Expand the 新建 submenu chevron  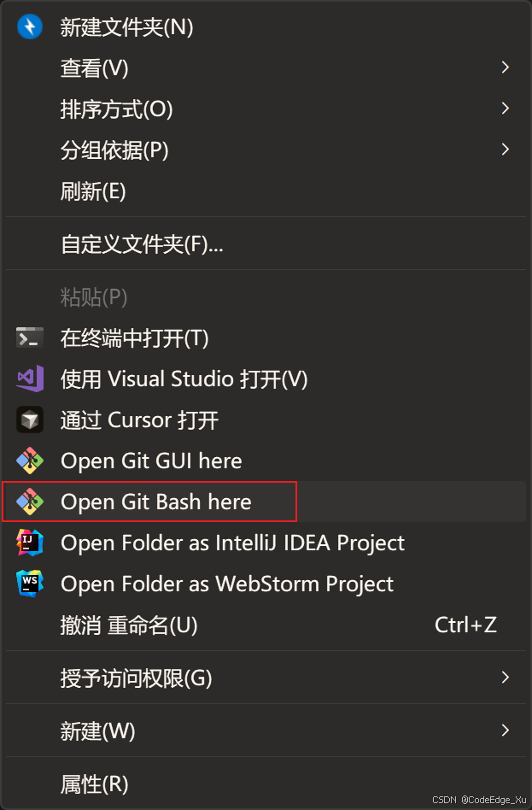[x=505, y=731]
